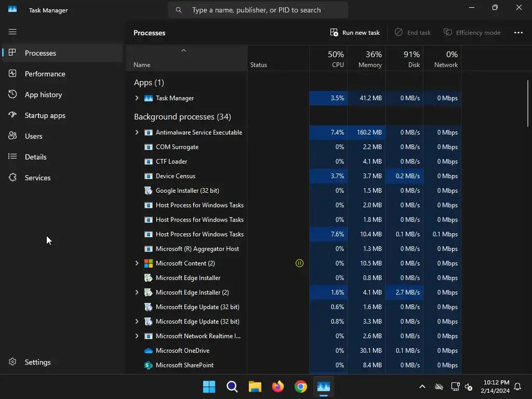The height and width of the screenshot is (399, 532).
Task: Click the Startup apps gauge icon
Action: 12,115
